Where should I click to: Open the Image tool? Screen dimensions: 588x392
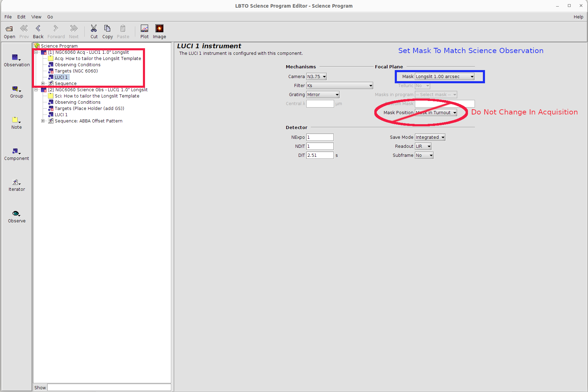pos(159,29)
